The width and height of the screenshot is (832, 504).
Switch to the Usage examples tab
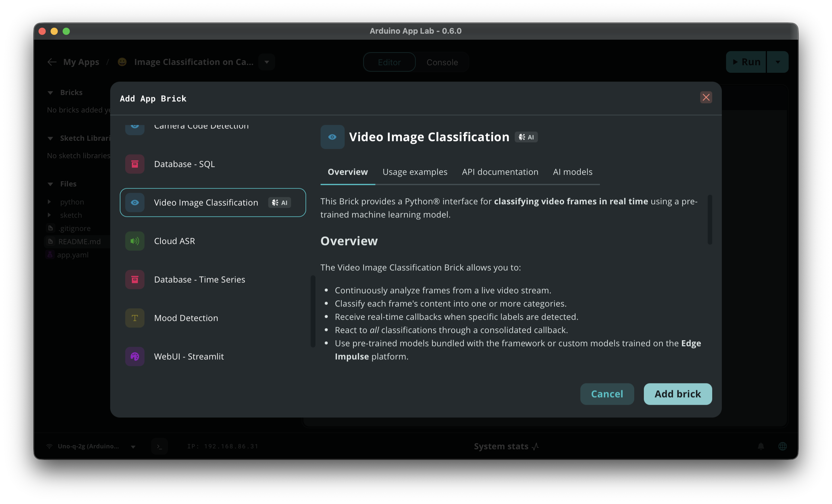415,172
